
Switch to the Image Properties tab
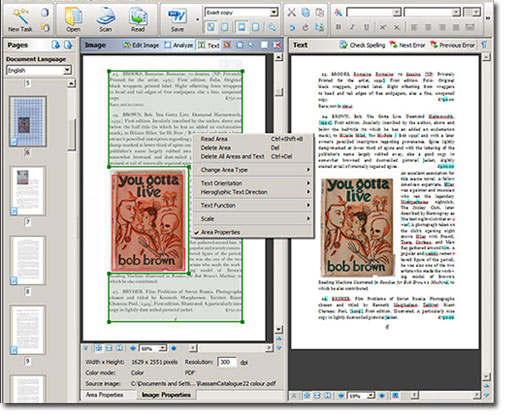pos(166,395)
